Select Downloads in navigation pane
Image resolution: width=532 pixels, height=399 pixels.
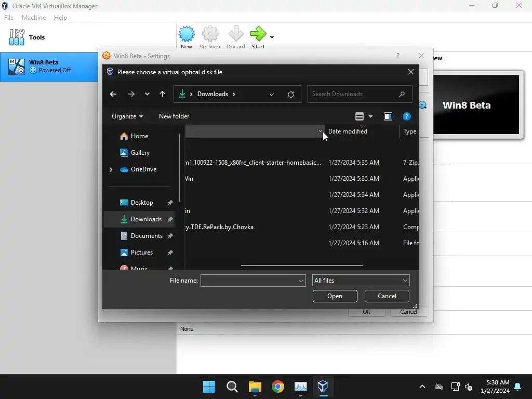139,219
